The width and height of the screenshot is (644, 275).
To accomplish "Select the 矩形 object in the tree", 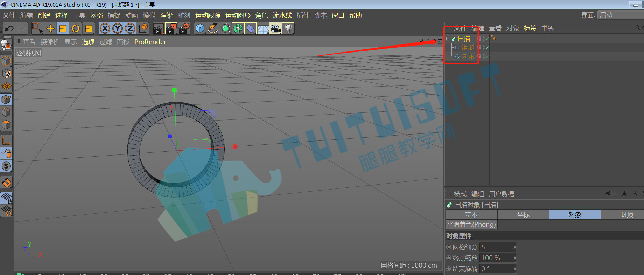I will (x=468, y=47).
